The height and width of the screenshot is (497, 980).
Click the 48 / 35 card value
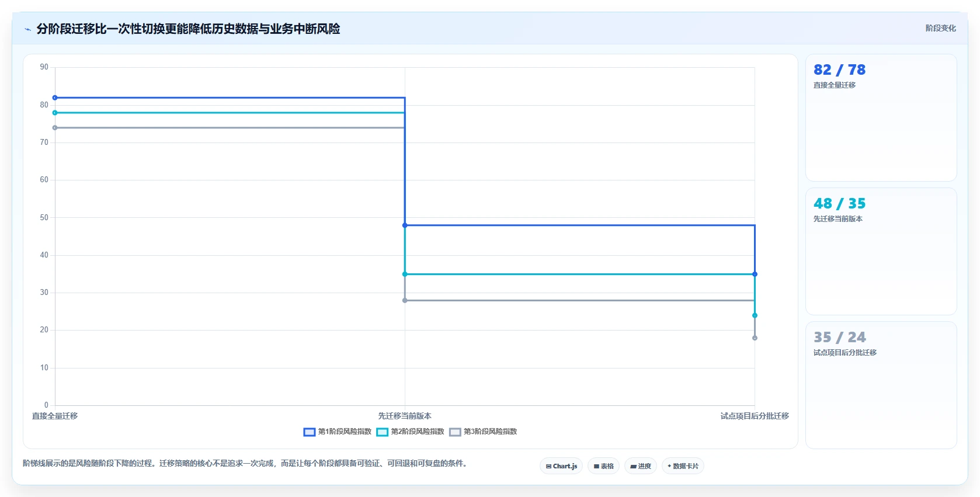[839, 204]
